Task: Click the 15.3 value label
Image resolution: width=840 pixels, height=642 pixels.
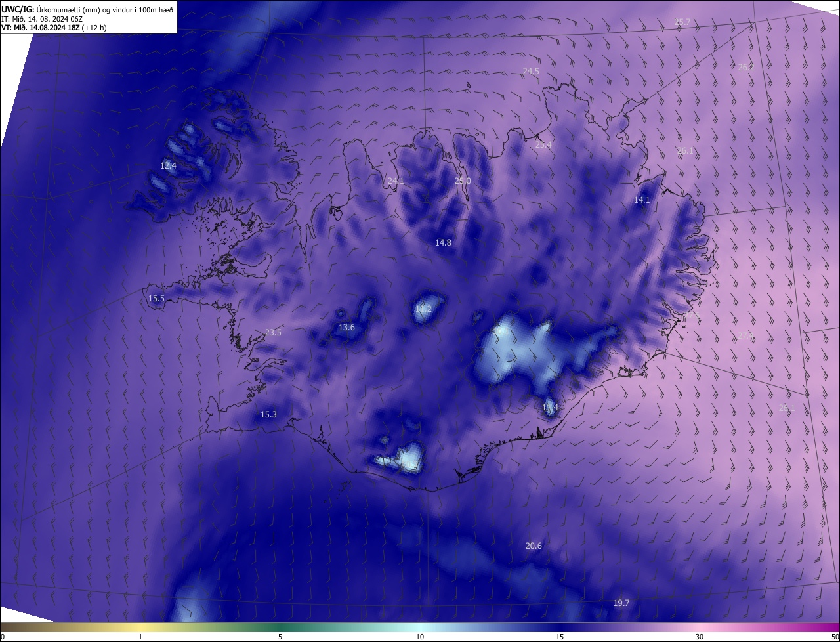Action: [268, 414]
